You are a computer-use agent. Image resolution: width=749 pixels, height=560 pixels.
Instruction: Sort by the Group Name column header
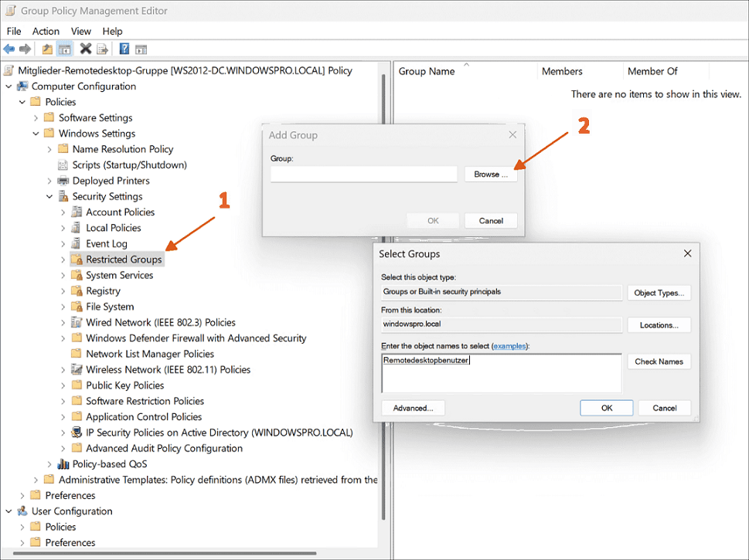(x=427, y=71)
